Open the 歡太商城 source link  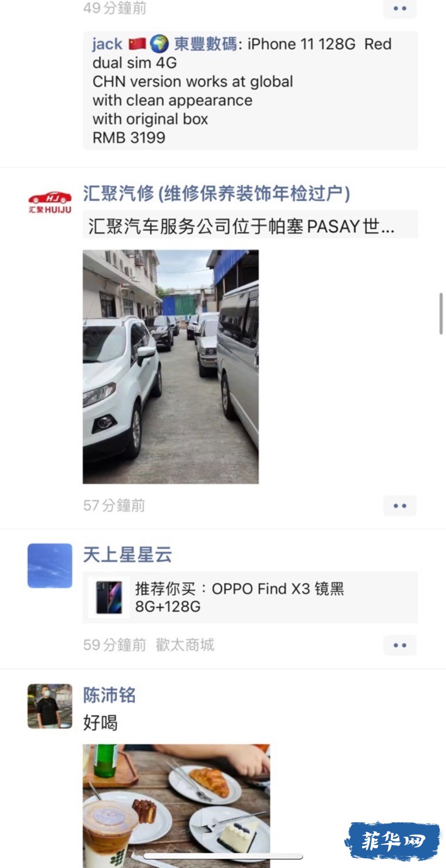(x=185, y=645)
